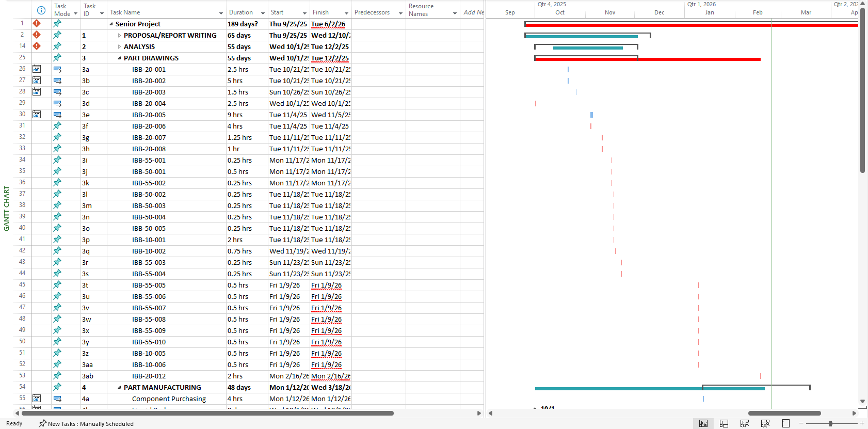Screen dimensions: 868x429
Task: Click the warning indicator on the ANALYSIS row
Action: (37, 46)
